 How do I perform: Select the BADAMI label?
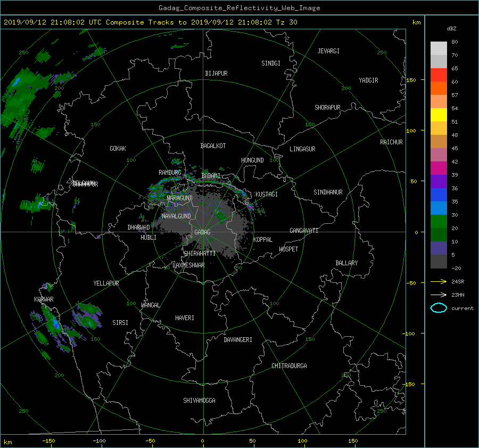(211, 176)
